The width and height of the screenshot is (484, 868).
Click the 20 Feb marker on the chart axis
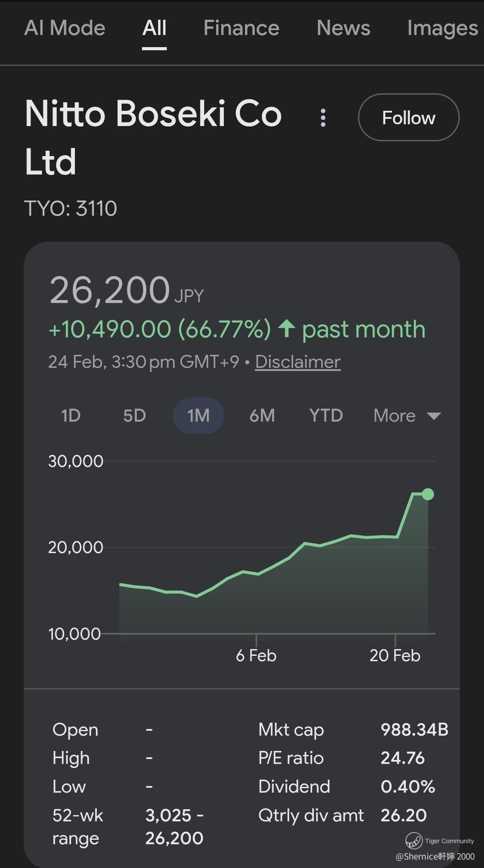tap(395, 655)
